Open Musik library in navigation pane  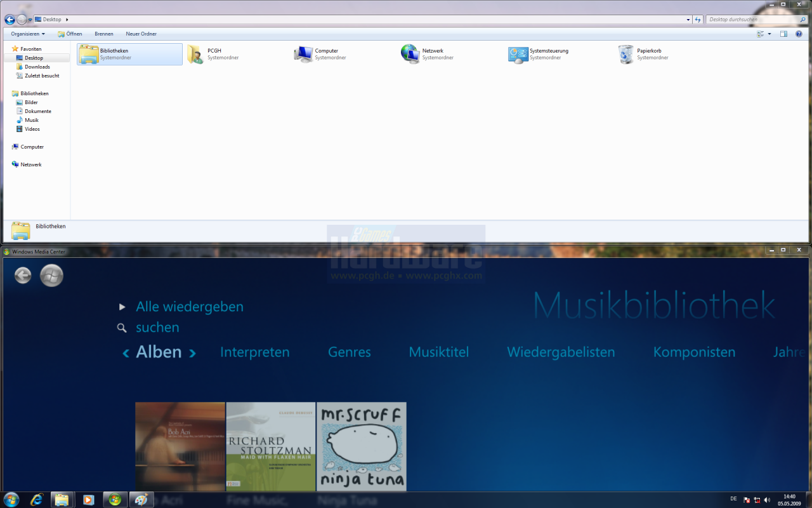(27, 120)
